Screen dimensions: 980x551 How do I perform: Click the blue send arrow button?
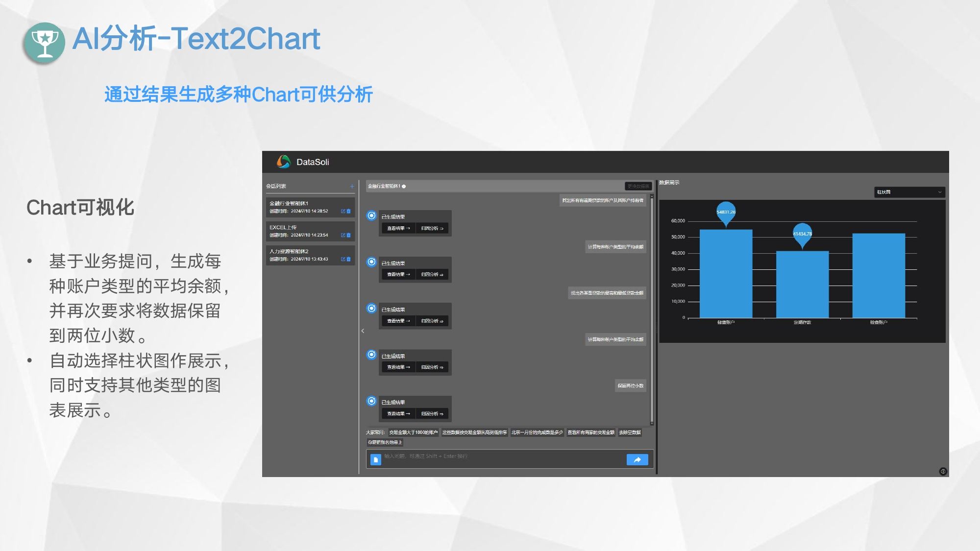637,459
